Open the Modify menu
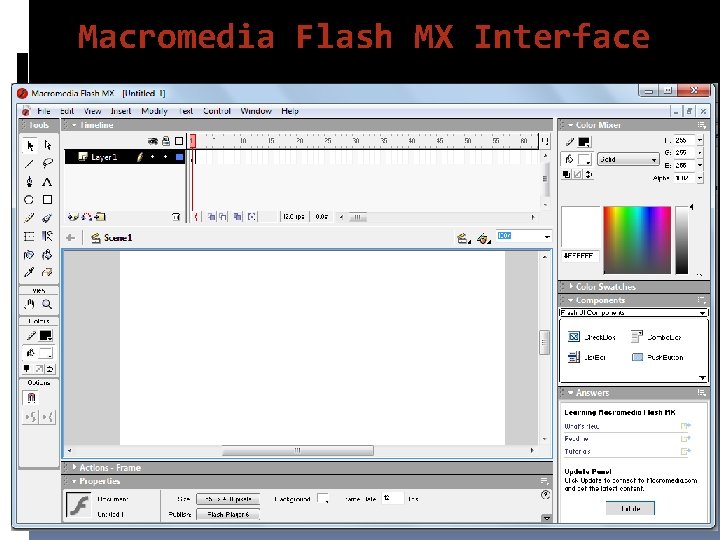The width and height of the screenshot is (720, 540). pyautogui.click(x=154, y=111)
